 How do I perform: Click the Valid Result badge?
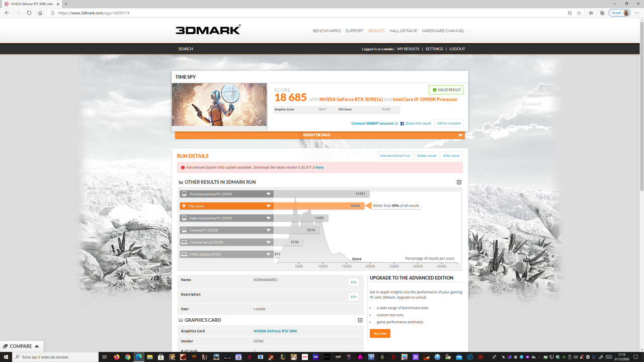tap(446, 89)
